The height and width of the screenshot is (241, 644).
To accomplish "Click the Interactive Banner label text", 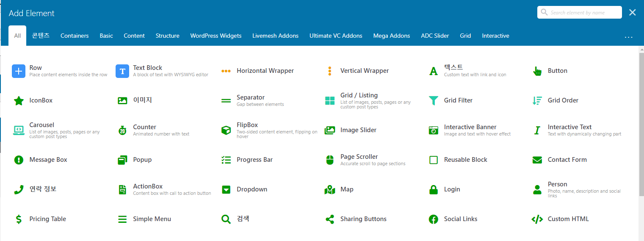I will (x=470, y=127).
